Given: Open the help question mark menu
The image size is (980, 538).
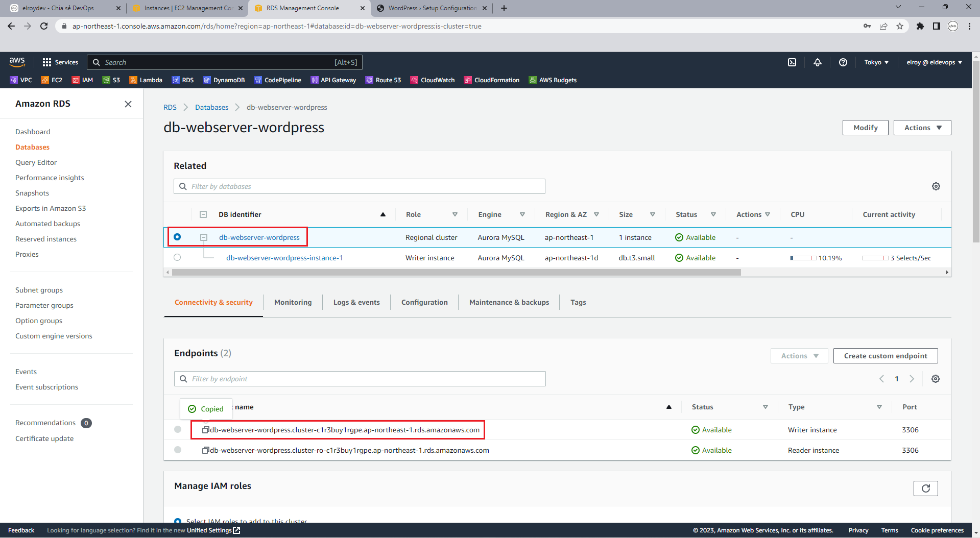Looking at the screenshot, I should coord(843,62).
